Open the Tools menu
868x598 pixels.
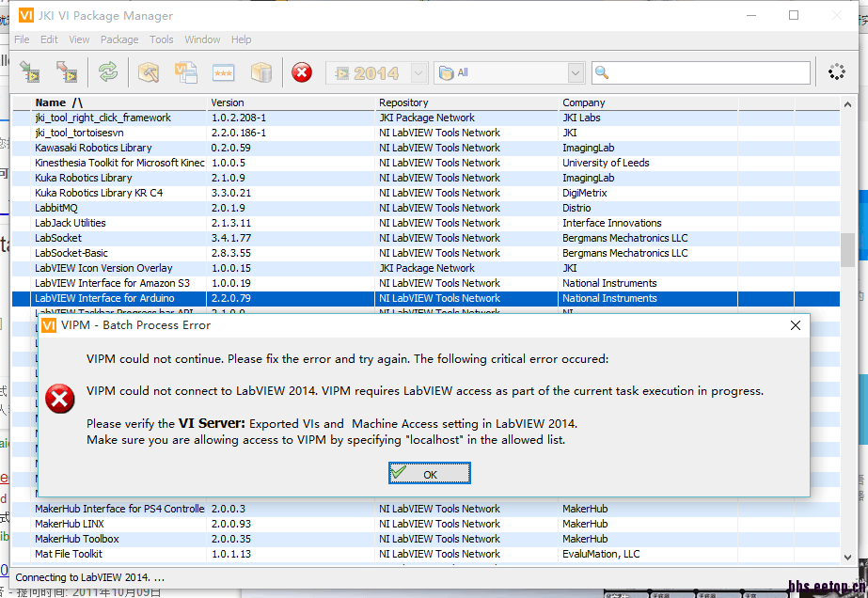click(162, 39)
